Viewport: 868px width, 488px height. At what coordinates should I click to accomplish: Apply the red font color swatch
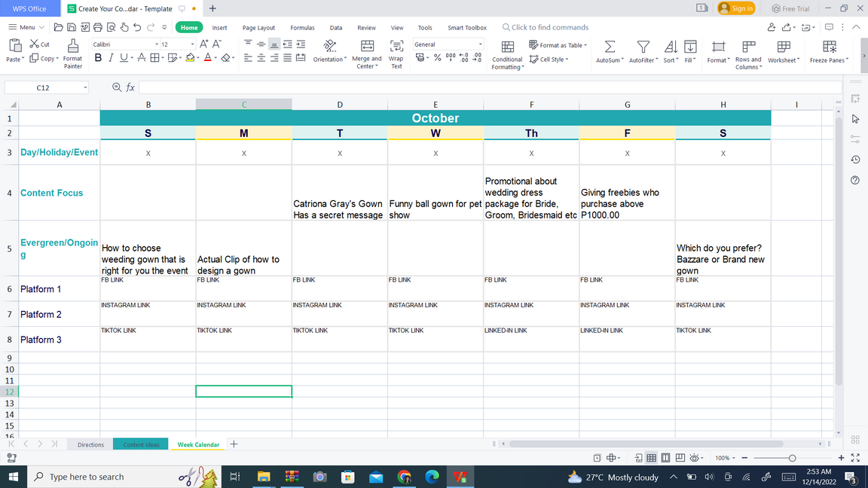coord(208,57)
